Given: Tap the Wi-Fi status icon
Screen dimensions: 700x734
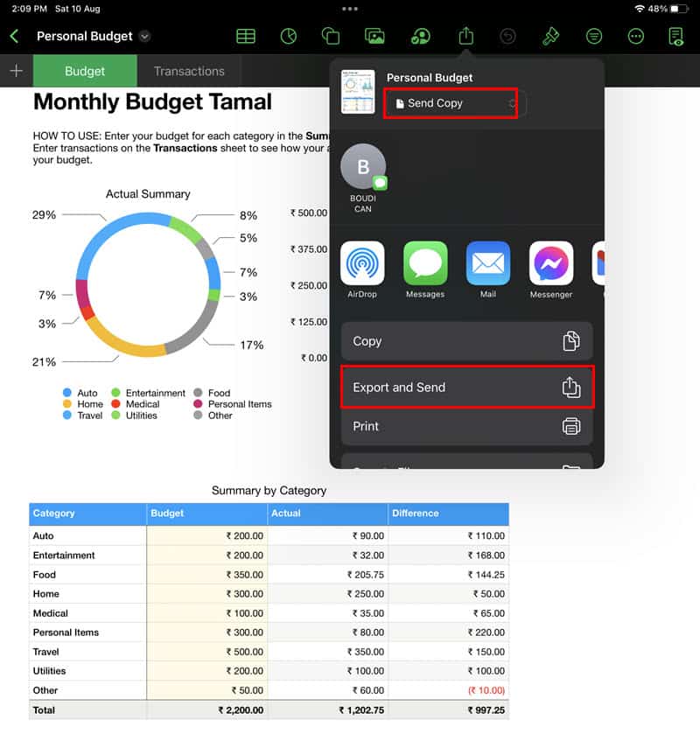Looking at the screenshot, I should click(639, 9).
